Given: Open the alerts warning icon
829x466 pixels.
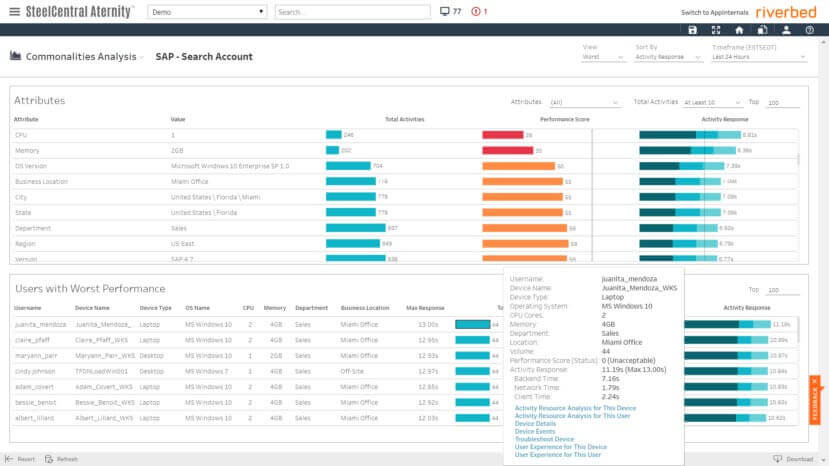Looking at the screenshot, I should click(x=476, y=11).
